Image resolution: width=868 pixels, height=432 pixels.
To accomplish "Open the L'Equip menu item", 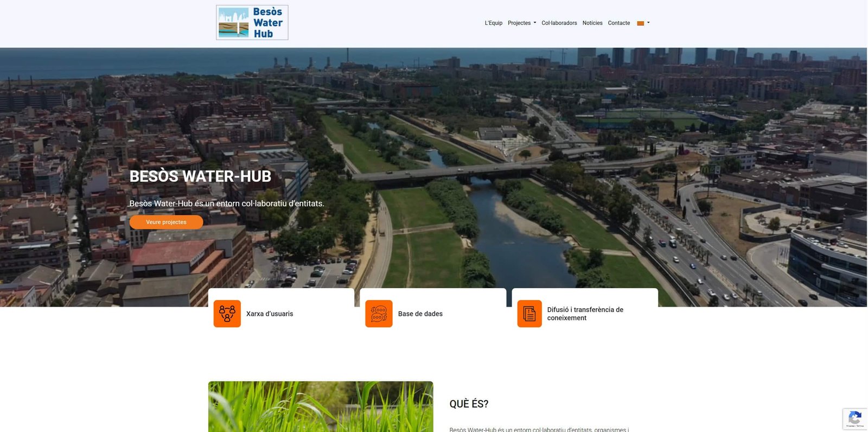I will [493, 23].
